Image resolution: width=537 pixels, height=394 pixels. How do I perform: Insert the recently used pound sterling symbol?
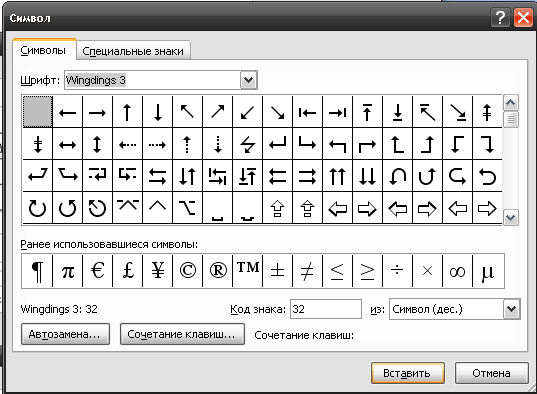(x=127, y=271)
